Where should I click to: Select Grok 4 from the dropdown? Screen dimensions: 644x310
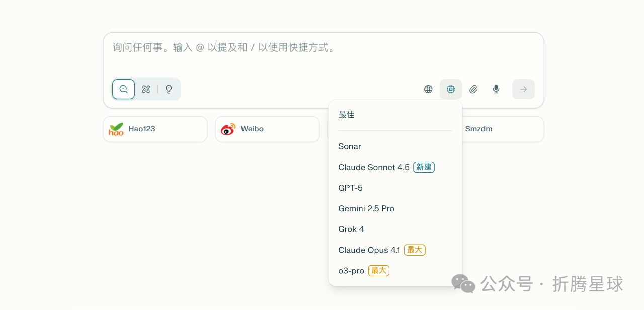pyautogui.click(x=351, y=229)
